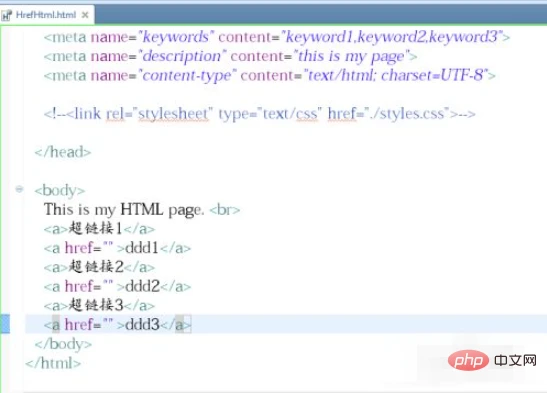Click the description meta tag line
The height and width of the screenshot is (393, 547).
click(230, 56)
